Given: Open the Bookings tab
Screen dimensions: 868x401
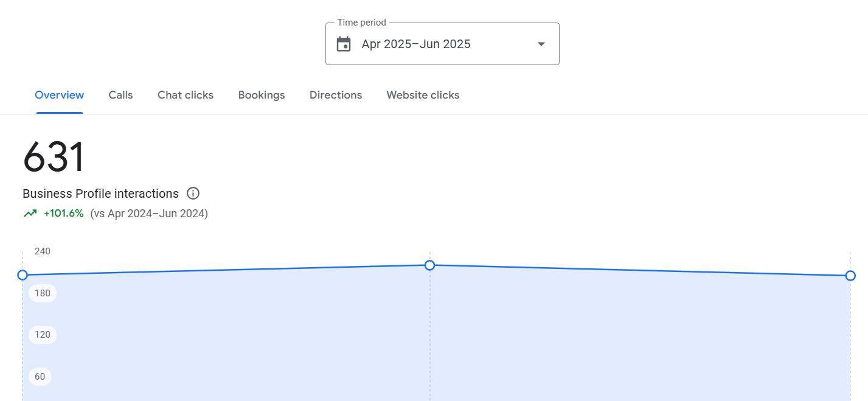Looking at the screenshot, I should (262, 95).
